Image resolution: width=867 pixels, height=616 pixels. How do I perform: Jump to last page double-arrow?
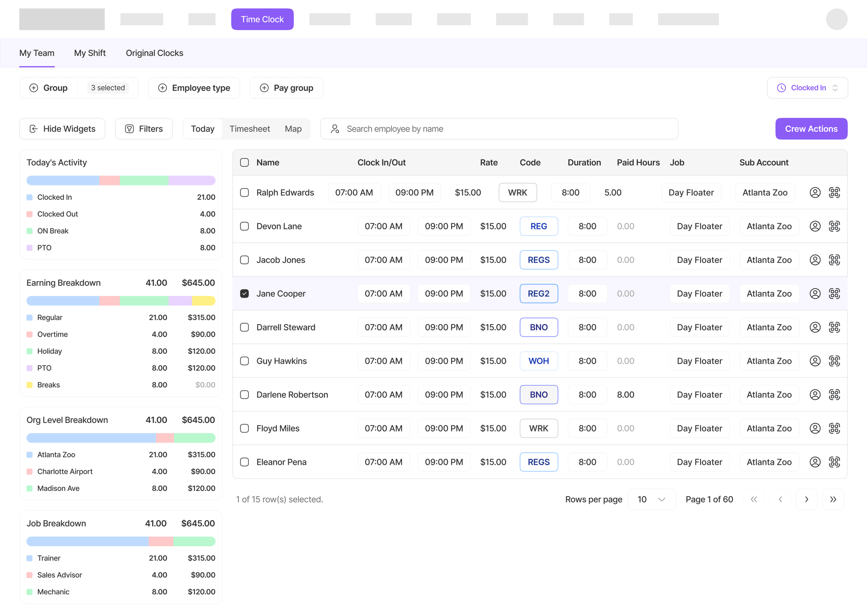click(x=833, y=499)
